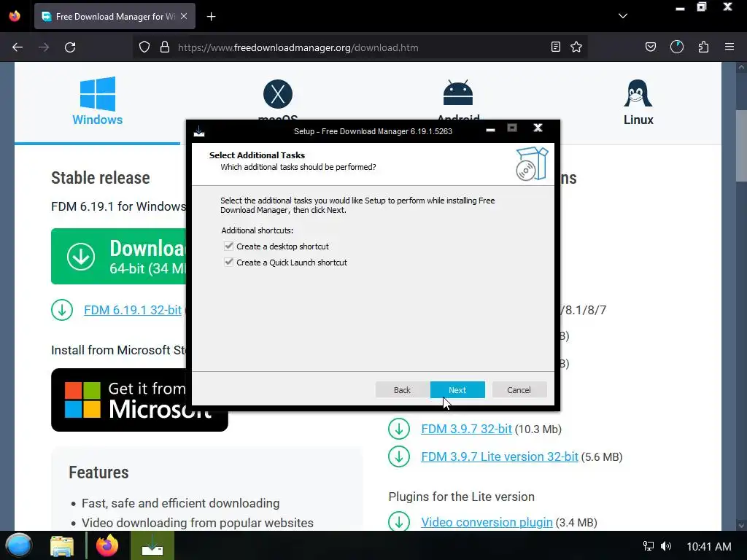Image resolution: width=747 pixels, height=560 pixels.
Task: Minimize the Setup dialog window
Action: (490, 129)
